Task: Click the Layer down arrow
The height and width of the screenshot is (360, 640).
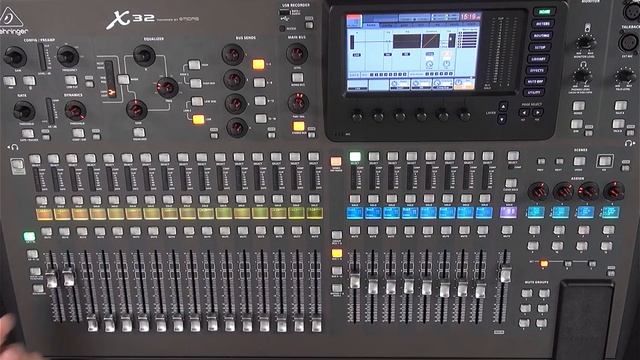Action: coord(502,119)
